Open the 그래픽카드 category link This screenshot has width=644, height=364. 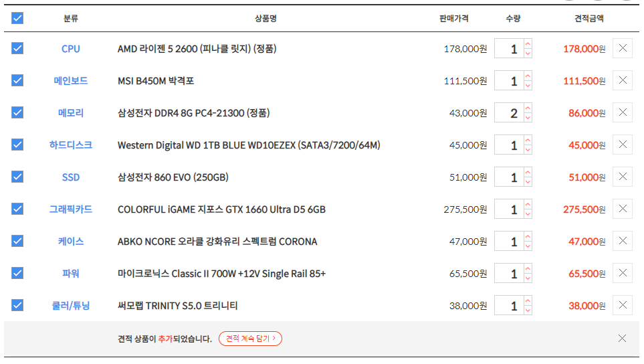[x=71, y=209]
